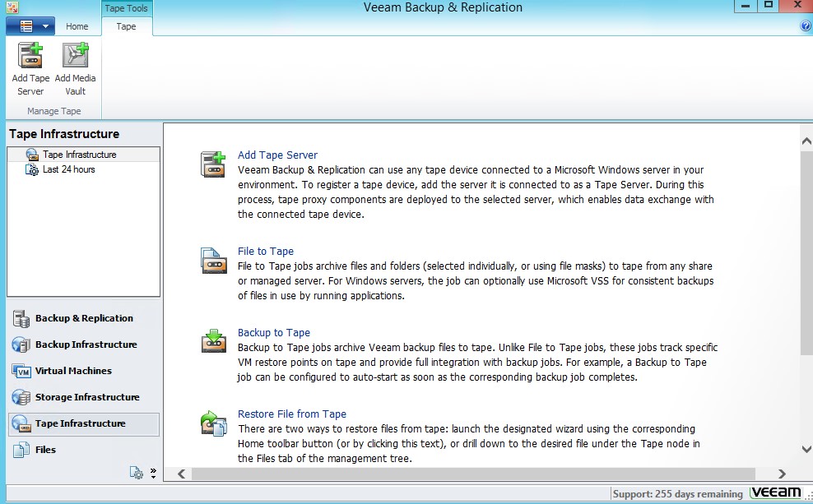Viewport: 813px width, 504px height.
Task: Click the Backup to Tape content icon
Action: [x=214, y=341]
